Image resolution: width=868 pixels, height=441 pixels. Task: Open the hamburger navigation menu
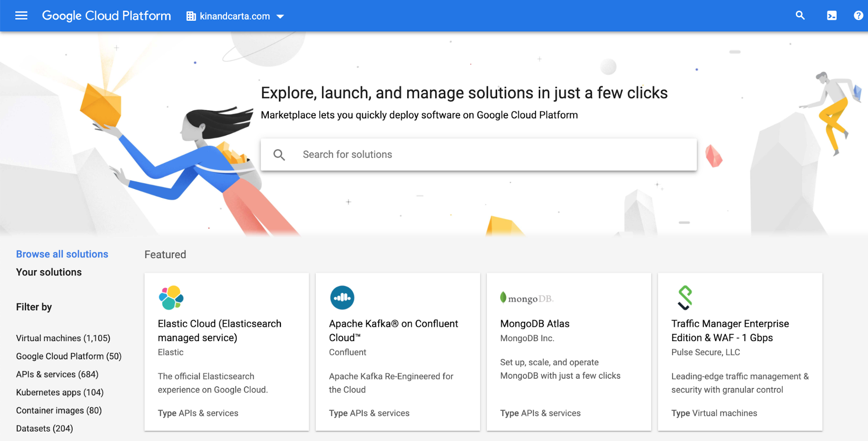[x=21, y=16]
